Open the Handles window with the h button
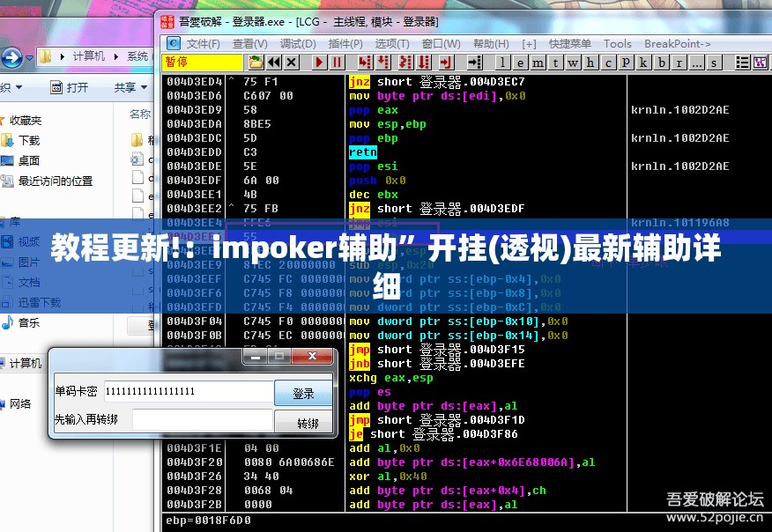 point(590,62)
